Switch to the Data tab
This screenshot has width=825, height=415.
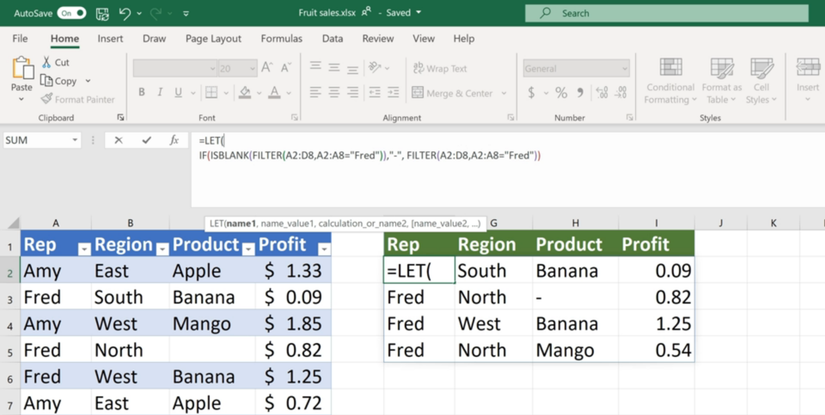[x=332, y=39]
